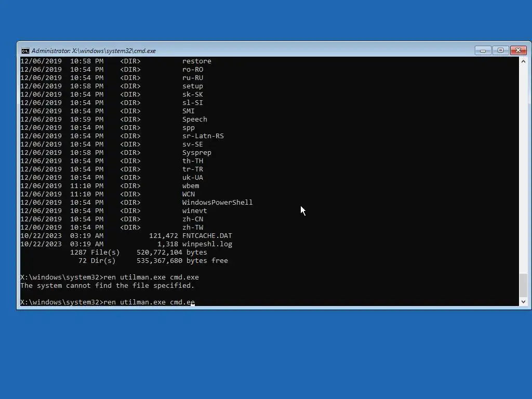Viewport: 532px width, 399px height.
Task: Click the 'WCN' directory name
Action: point(189,194)
